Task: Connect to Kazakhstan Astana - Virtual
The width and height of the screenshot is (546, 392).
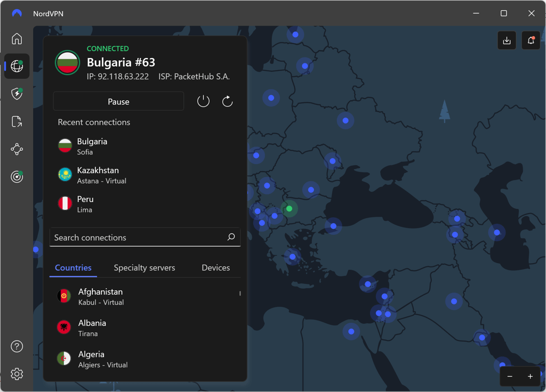Action: tap(145, 175)
